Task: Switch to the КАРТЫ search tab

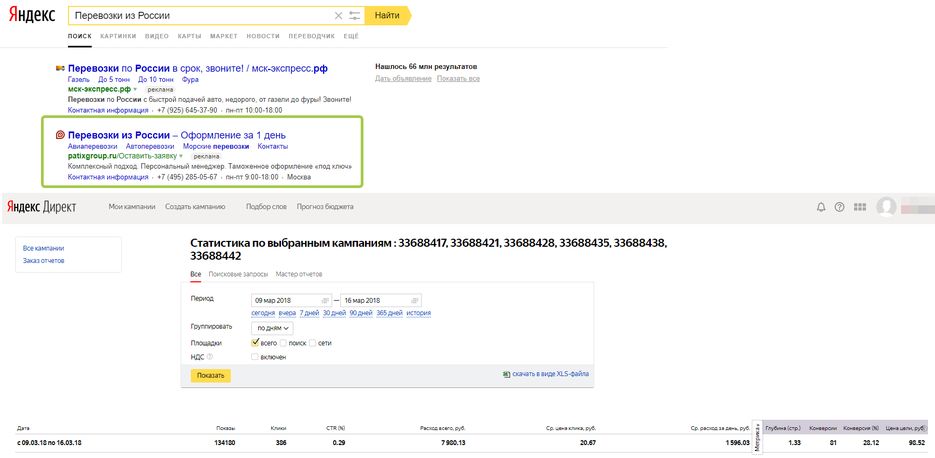Action: (x=189, y=36)
